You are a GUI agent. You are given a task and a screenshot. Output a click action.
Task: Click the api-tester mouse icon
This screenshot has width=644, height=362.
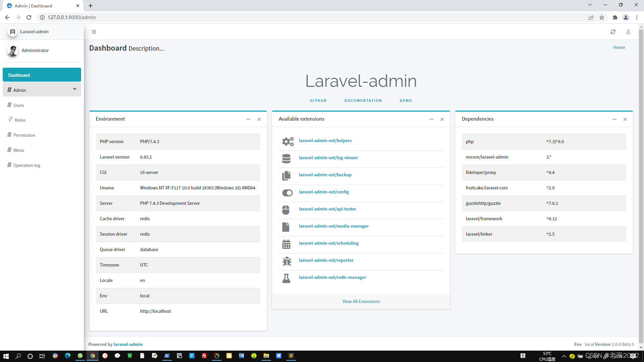click(x=286, y=210)
